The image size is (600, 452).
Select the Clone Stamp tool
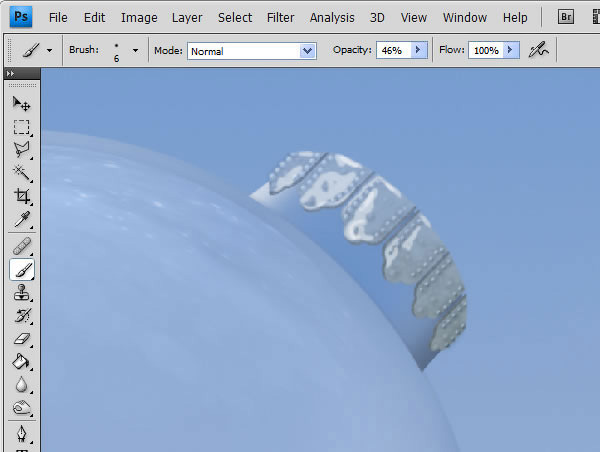tap(21, 293)
